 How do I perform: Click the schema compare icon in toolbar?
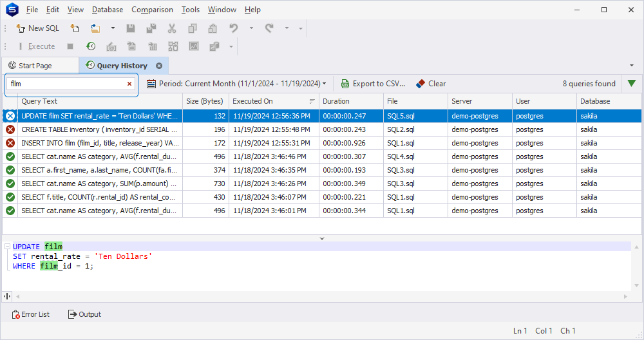click(x=173, y=46)
